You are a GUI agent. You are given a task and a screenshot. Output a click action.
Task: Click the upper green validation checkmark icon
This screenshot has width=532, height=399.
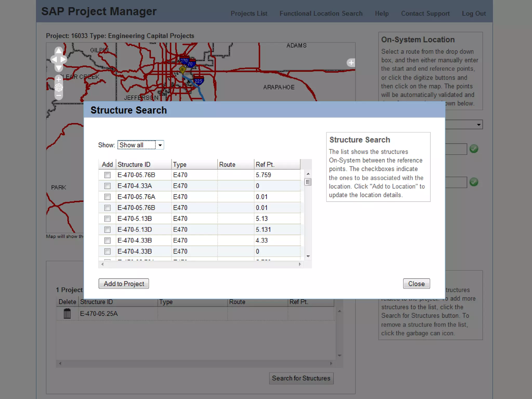coord(474,149)
